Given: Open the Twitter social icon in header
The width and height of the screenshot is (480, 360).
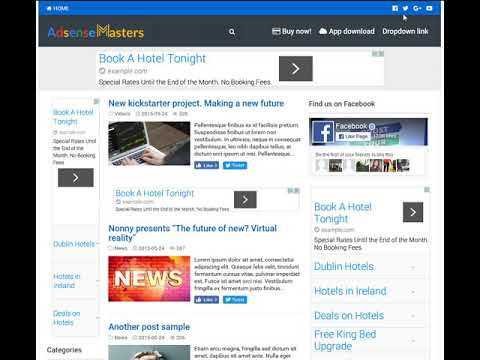Looking at the screenshot, I should [x=405, y=8].
